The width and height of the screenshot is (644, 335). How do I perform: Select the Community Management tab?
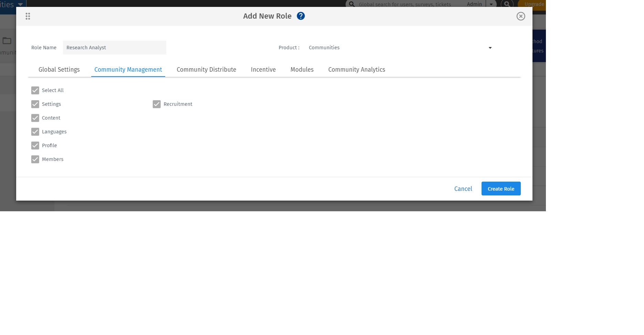pyautogui.click(x=128, y=70)
